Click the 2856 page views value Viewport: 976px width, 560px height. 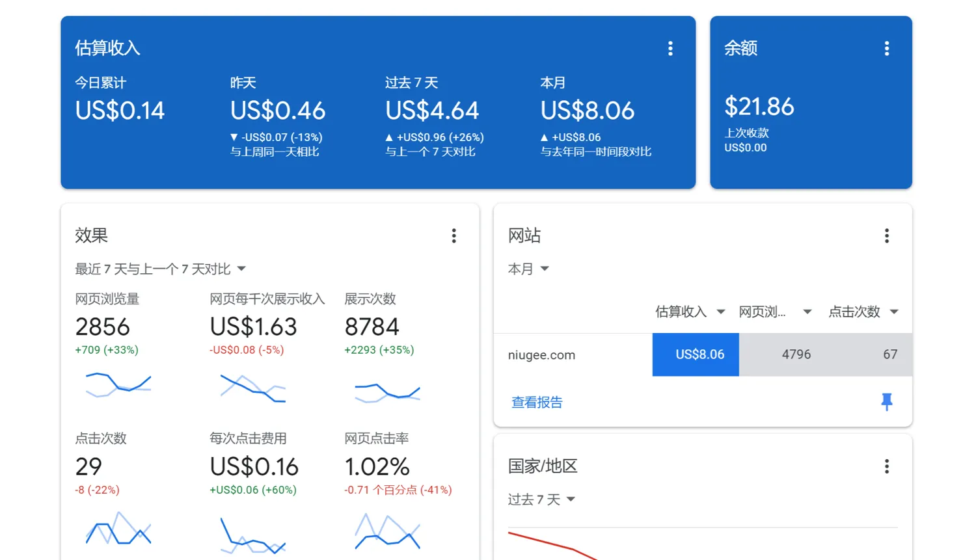tap(103, 327)
